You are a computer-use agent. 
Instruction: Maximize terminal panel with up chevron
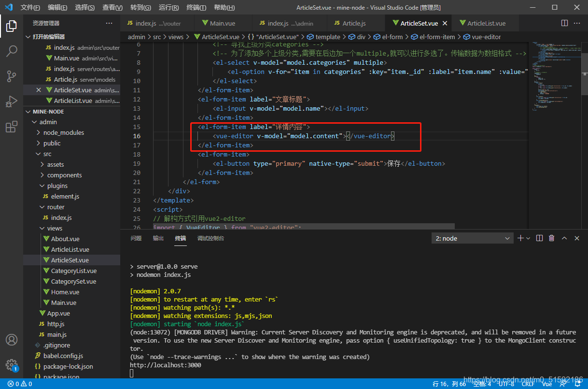tap(564, 238)
